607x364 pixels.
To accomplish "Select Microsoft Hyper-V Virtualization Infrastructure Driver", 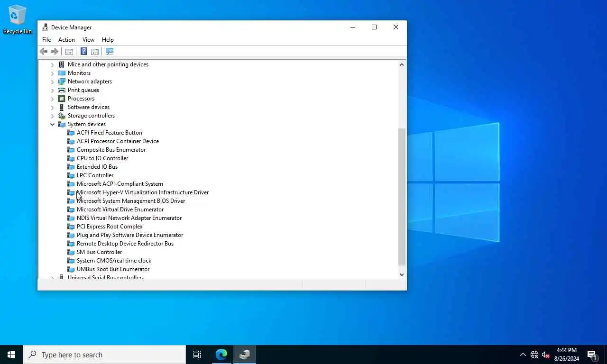I will click(143, 192).
